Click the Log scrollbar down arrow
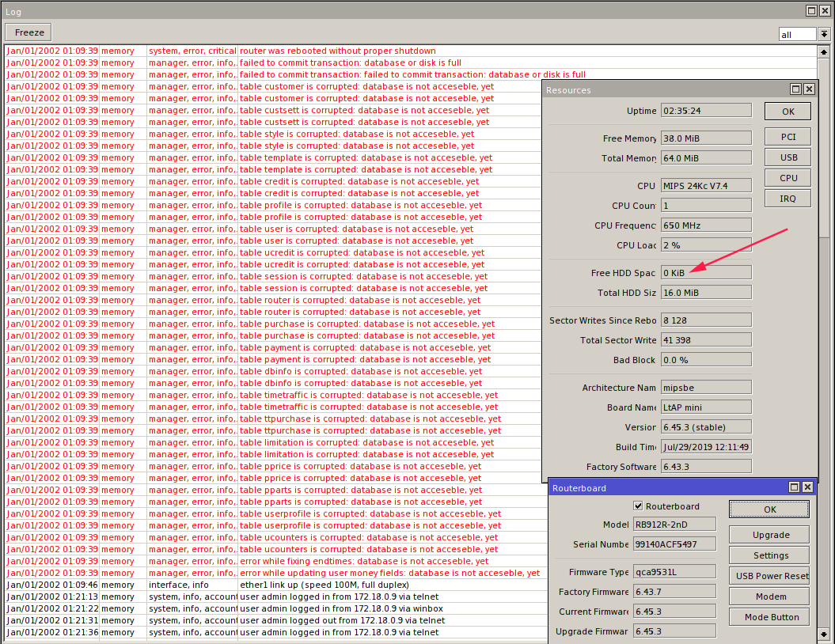The width and height of the screenshot is (835, 644). coord(824,635)
